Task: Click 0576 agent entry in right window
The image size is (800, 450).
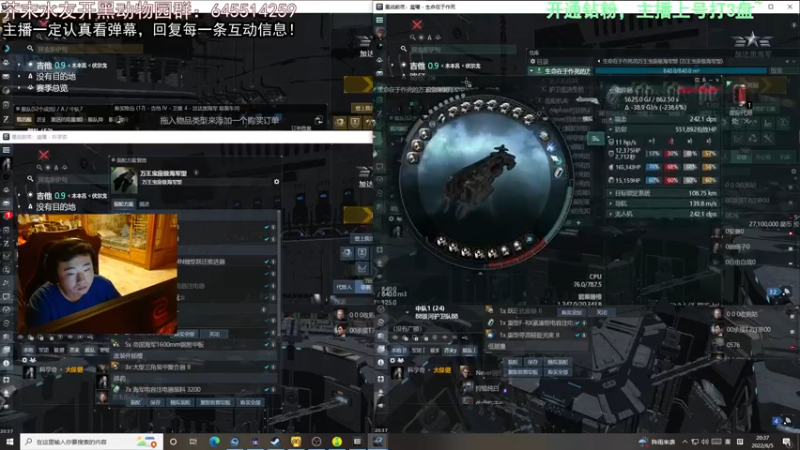Action: pos(733,345)
